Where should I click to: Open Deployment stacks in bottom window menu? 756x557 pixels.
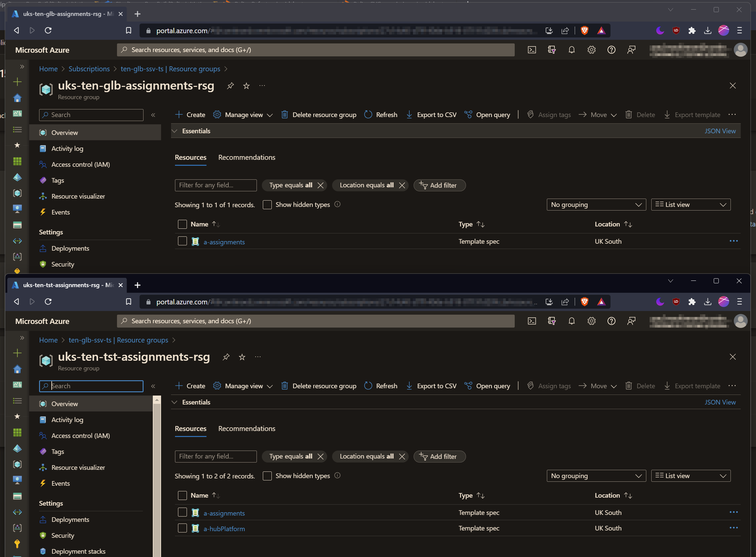tap(78, 551)
